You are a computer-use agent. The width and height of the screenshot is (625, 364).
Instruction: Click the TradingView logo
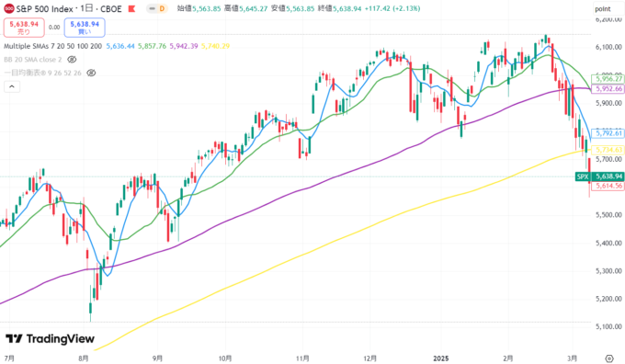click(x=50, y=339)
